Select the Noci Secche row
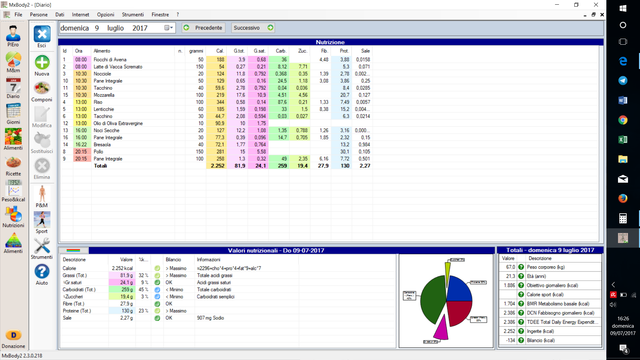 [216, 130]
